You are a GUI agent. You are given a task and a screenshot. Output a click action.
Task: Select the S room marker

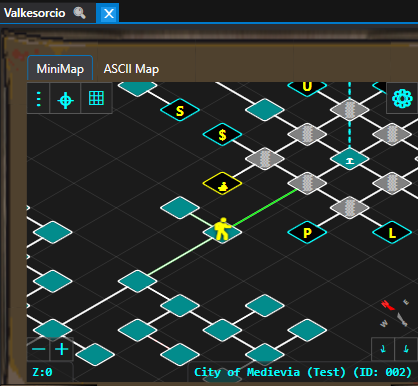[x=180, y=110]
